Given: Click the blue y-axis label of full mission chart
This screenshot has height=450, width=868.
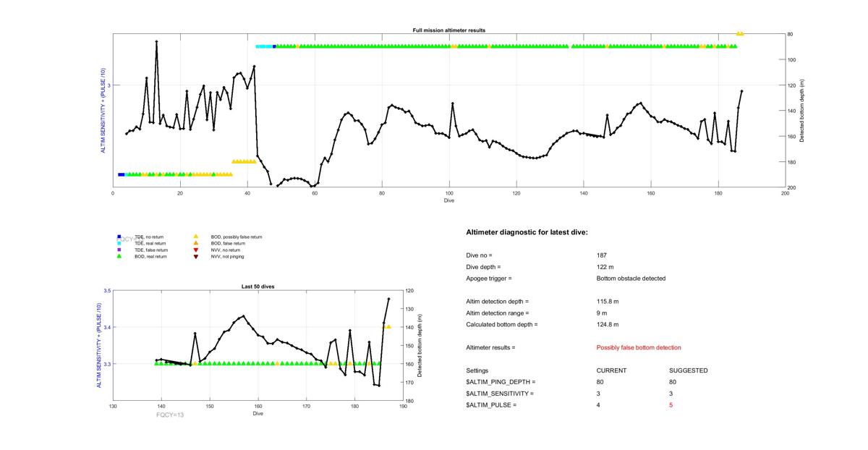Looking at the screenshot, I should (103, 111).
